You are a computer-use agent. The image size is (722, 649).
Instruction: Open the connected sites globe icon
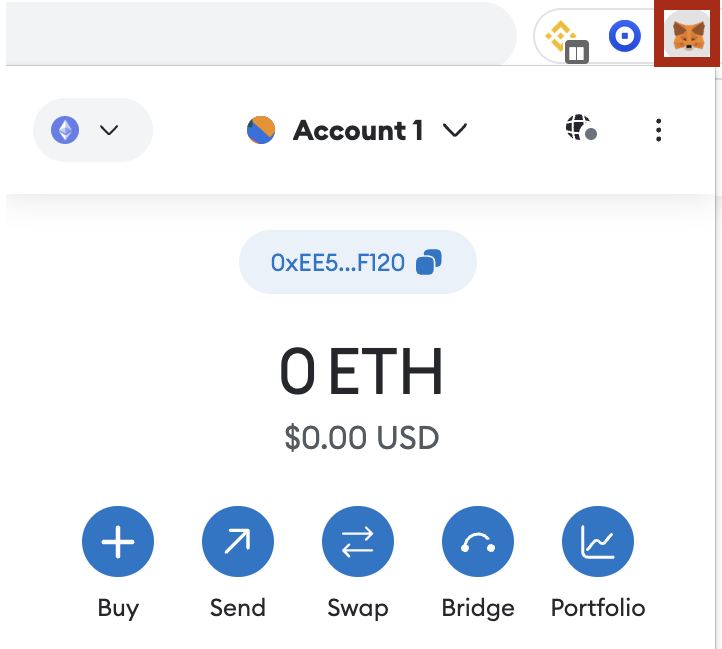pyautogui.click(x=580, y=129)
